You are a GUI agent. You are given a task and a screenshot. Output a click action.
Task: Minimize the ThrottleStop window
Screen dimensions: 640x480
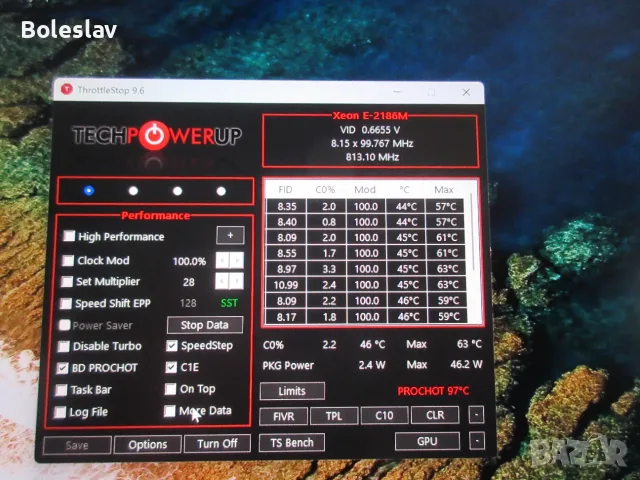pos(398,92)
